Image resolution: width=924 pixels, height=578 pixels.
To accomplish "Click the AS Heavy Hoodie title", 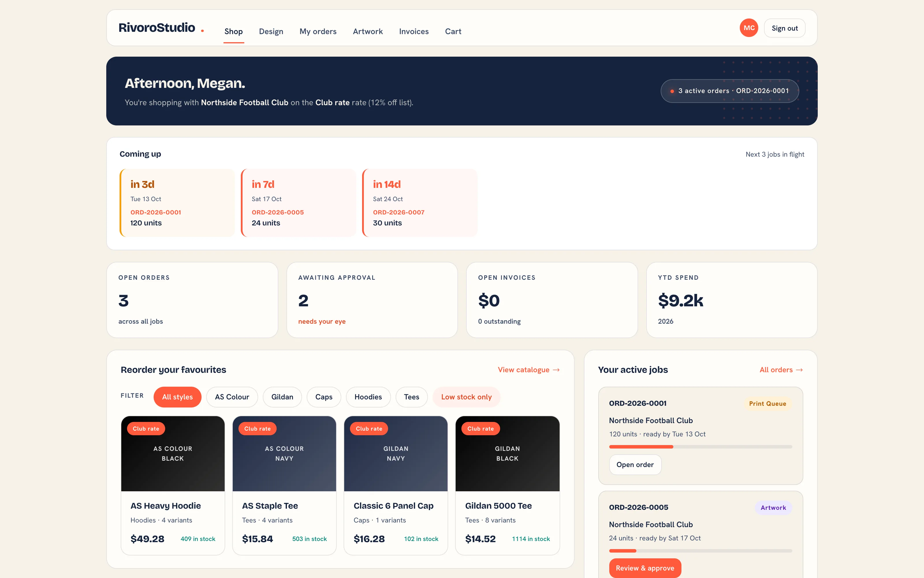I will [x=165, y=506].
